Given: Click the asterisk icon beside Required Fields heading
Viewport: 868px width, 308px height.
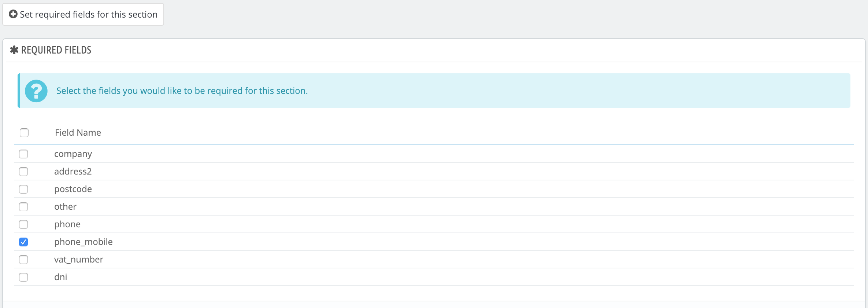Looking at the screenshot, I should [x=14, y=50].
